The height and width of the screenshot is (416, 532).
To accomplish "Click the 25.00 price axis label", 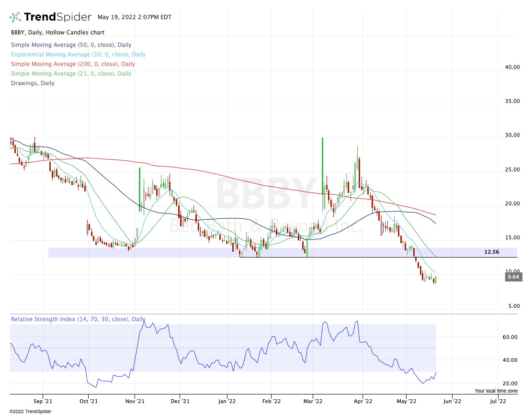I will (512, 169).
